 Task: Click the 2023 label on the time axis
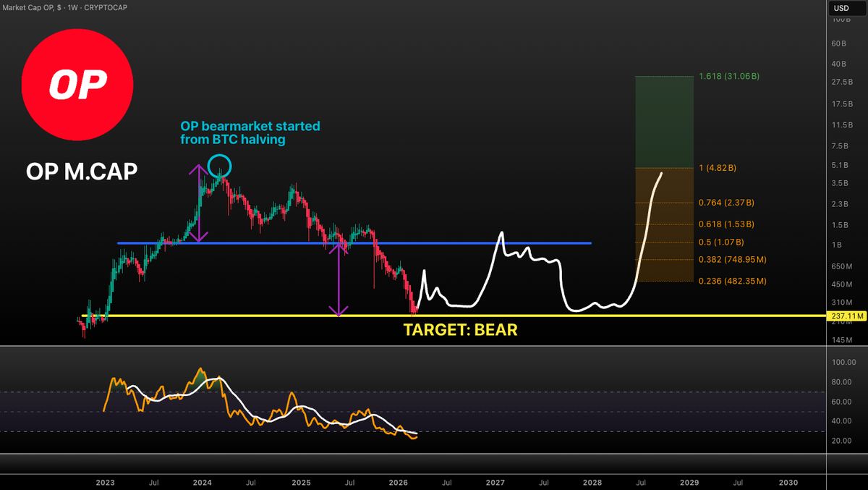[x=105, y=482]
